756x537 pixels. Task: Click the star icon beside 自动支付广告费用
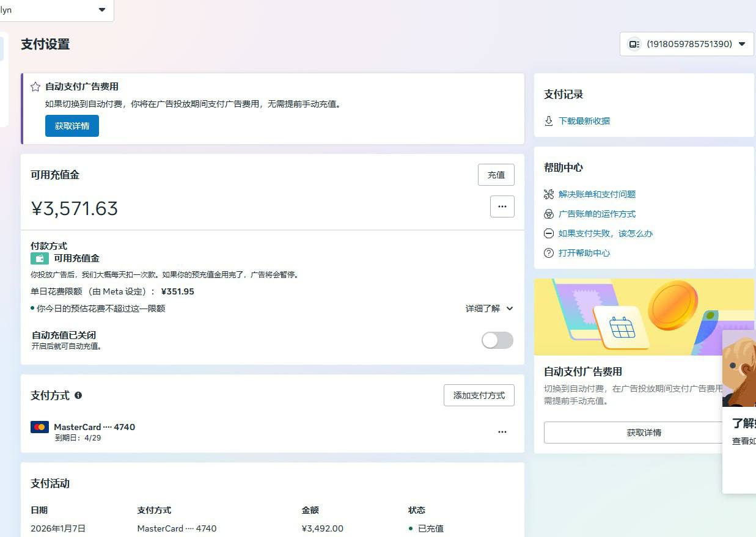coord(35,87)
